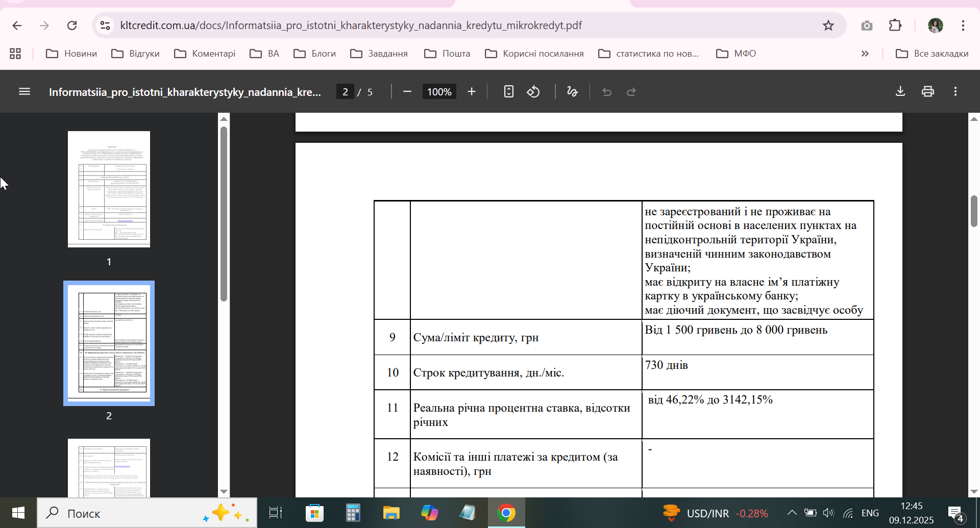Screen dimensions: 980x528
Task: Click the taskbar Поиск search box
Action: click(147, 513)
